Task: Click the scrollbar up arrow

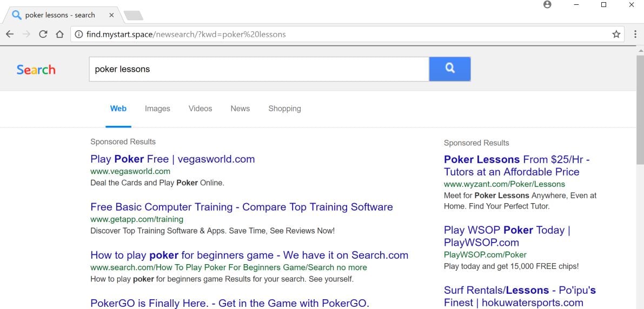Action: coord(640,50)
